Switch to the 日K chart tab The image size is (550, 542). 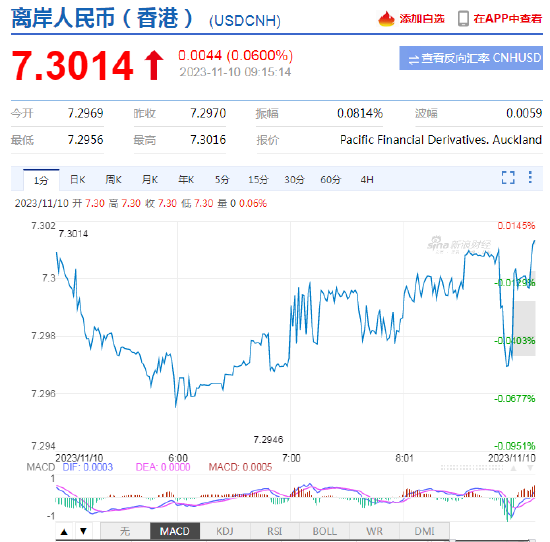tap(77, 180)
